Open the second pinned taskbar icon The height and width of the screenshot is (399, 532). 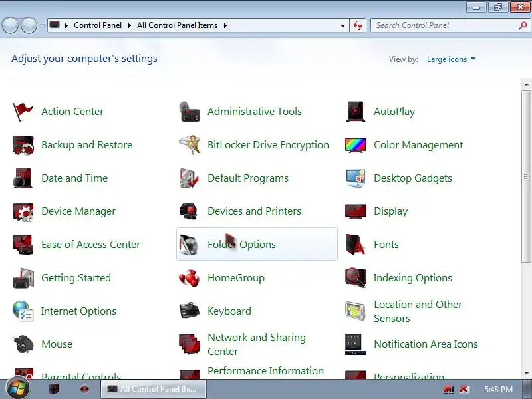[x=84, y=389]
